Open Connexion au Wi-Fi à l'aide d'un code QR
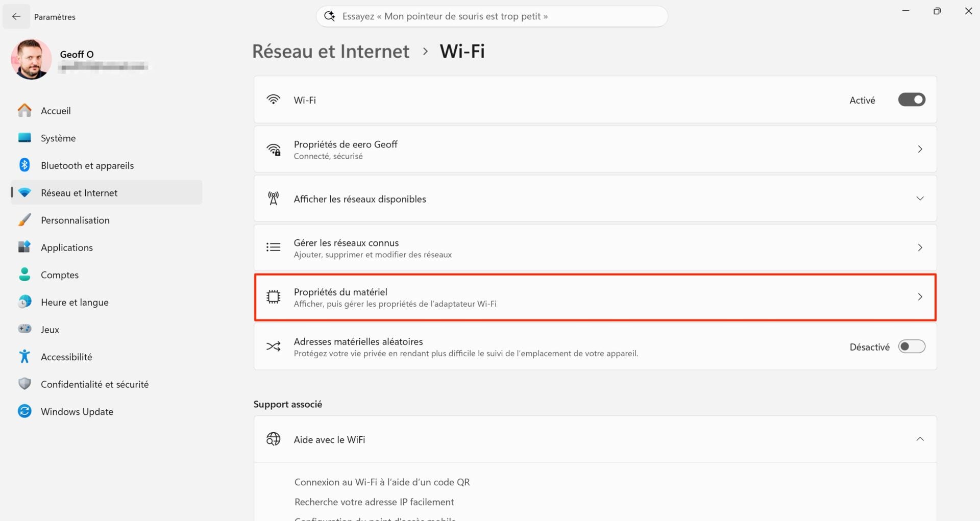Screen dimensions: 980x521 tap(381, 482)
